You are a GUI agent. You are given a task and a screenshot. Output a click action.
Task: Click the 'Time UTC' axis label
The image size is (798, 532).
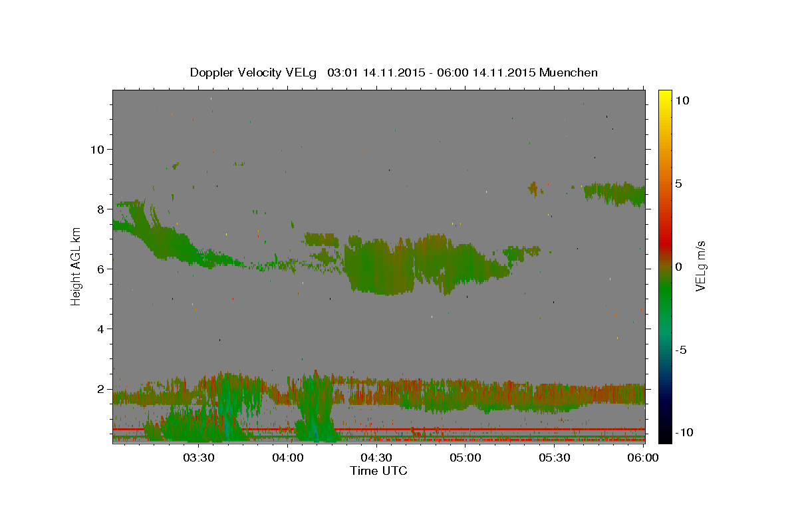tap(378, 471)
